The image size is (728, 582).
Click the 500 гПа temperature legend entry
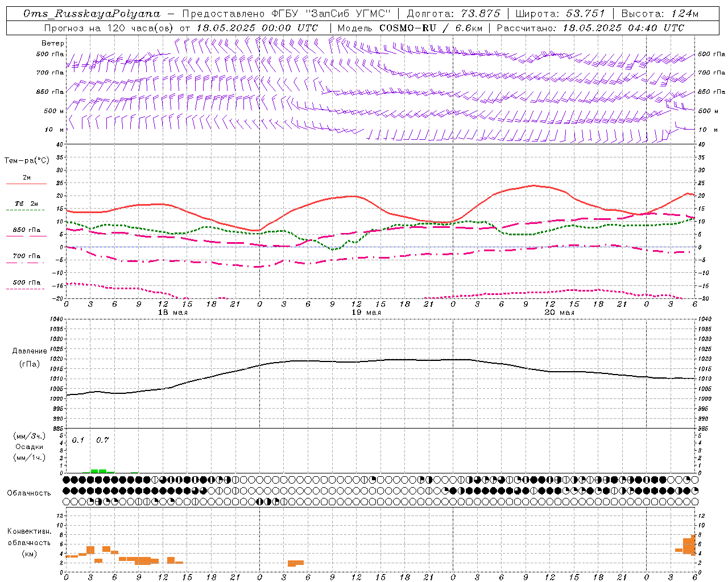[27, 282]
